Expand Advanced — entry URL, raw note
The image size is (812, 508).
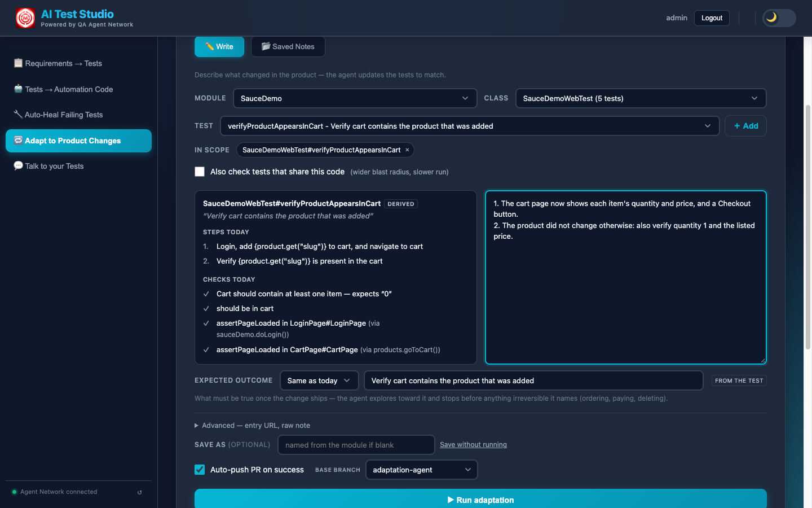click(x=252, y=426)
